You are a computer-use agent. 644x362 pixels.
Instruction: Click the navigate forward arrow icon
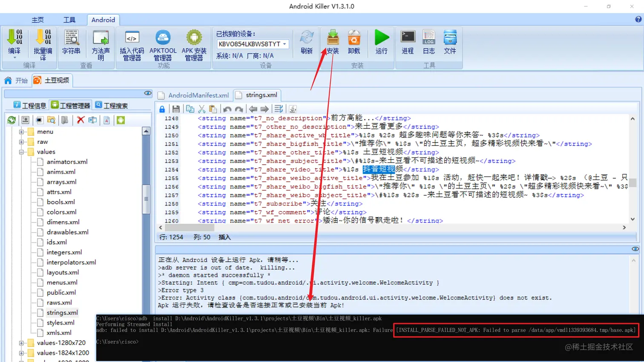264,109
